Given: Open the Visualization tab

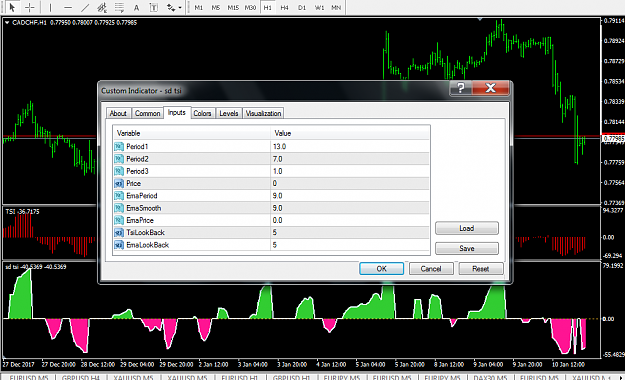Looking at the screenshot, I should (x=263, y=113).
